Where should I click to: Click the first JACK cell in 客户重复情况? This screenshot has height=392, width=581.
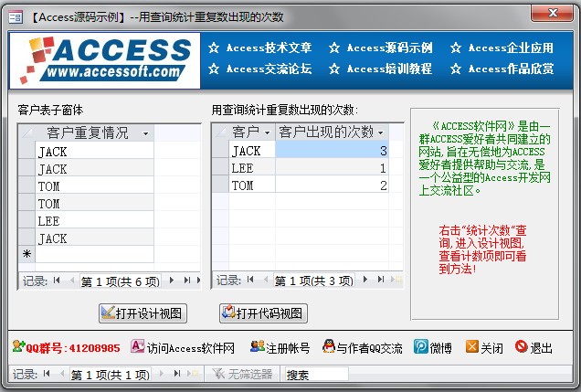point(94,151)
